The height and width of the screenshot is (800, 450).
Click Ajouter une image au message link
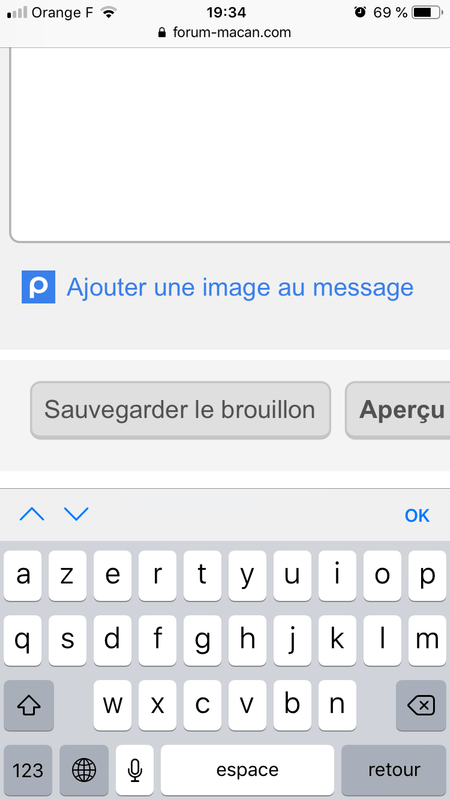(240, 287)
